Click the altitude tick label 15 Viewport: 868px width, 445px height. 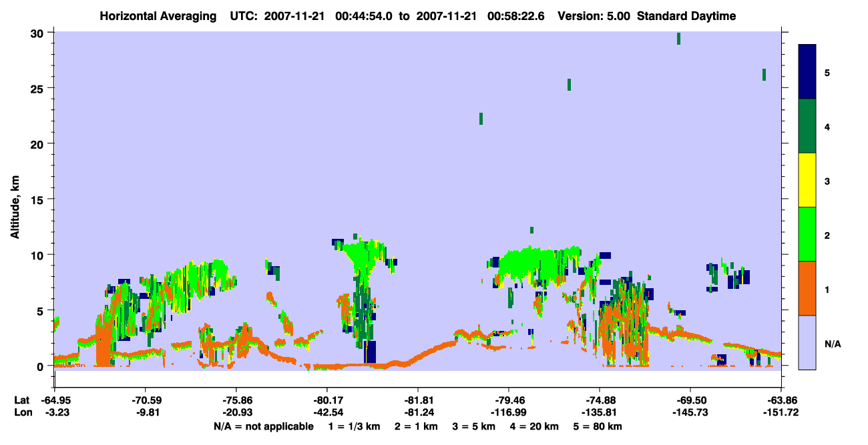[x=39, y=199]
